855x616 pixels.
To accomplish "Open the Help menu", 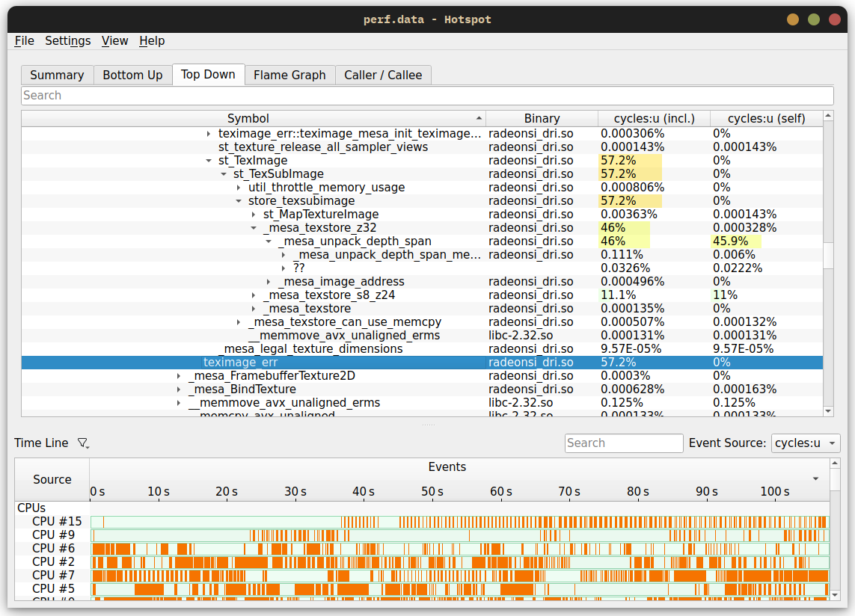I will point(152,41).
